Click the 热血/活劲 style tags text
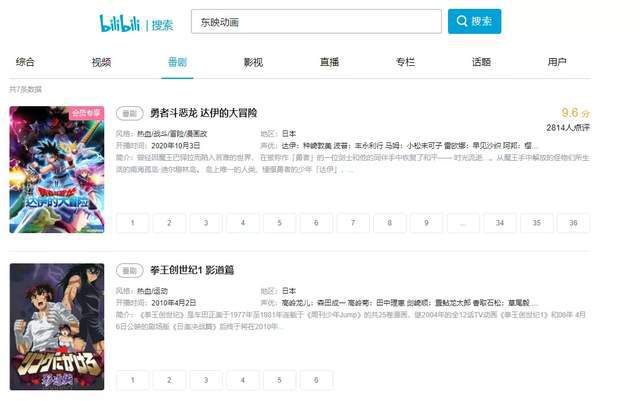This screenshot has height=401, width=640. point(152,291)
